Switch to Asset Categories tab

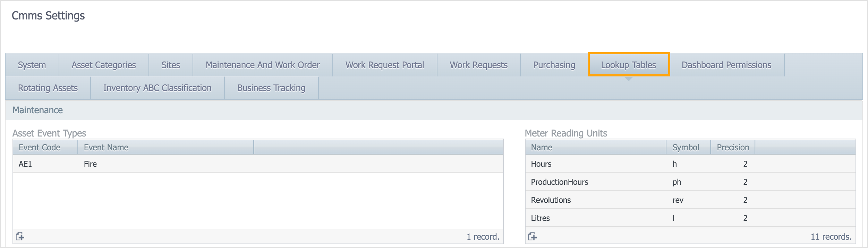[x=104, y=65]
